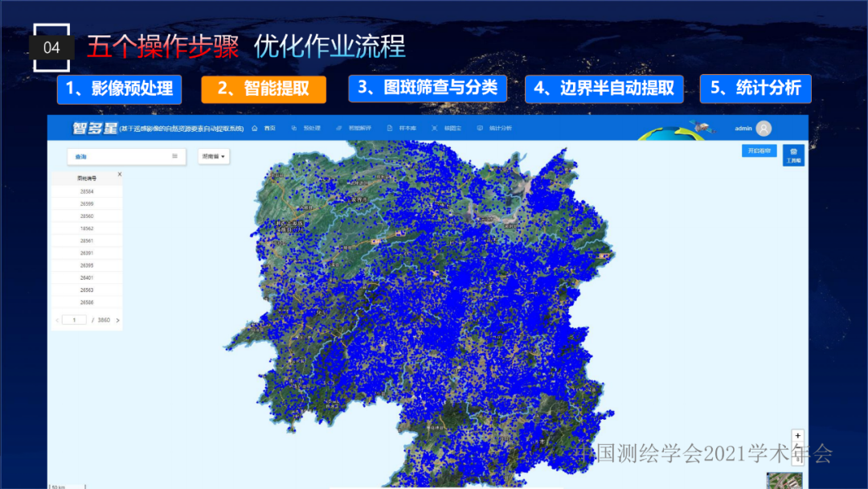This screenshot has height=489, width=868.
Task: Click the map zoom in plus button
Action: tap(797, 436)
